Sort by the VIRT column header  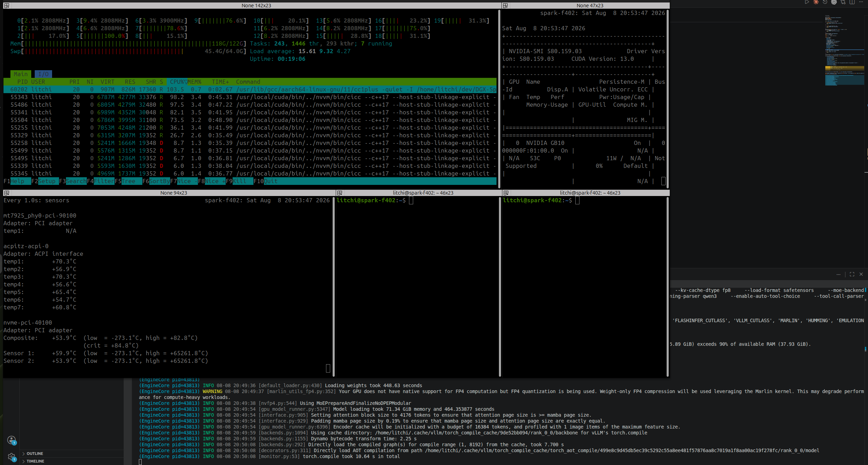(x=108, y=82)
